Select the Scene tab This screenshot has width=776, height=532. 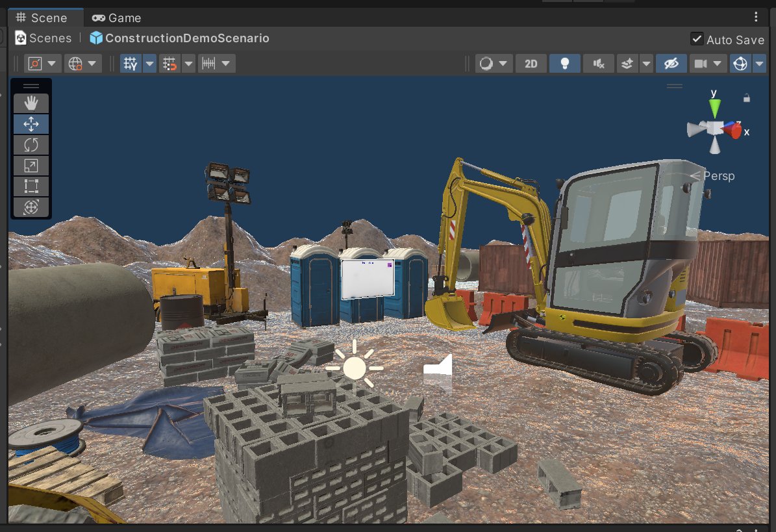(45, 18)
